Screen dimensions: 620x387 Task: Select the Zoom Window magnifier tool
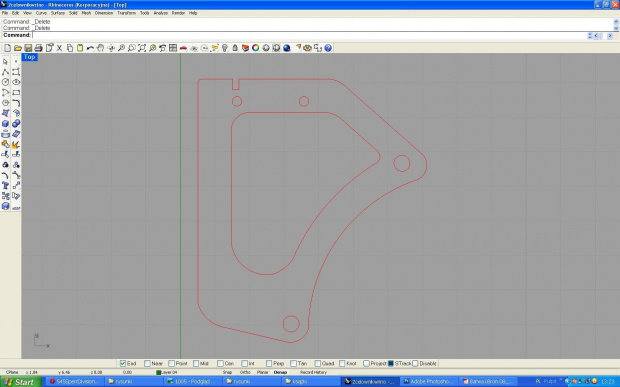point(132,48)
